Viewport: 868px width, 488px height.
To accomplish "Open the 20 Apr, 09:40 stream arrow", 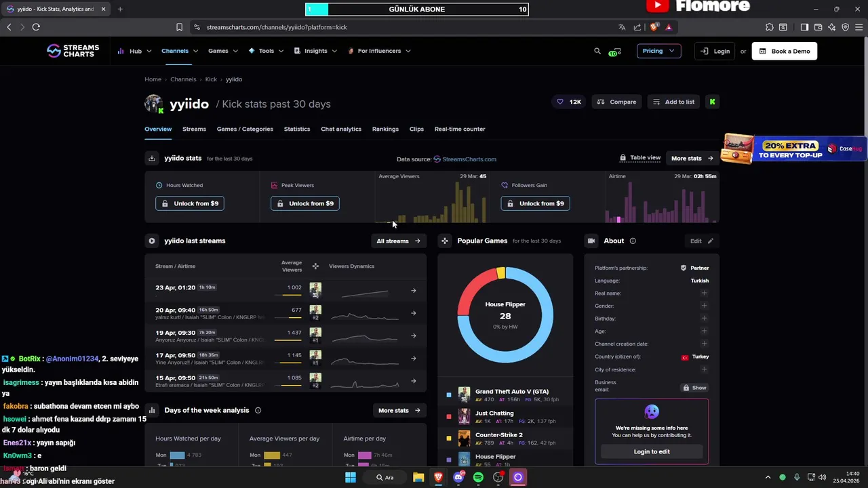I will (414, 313).
